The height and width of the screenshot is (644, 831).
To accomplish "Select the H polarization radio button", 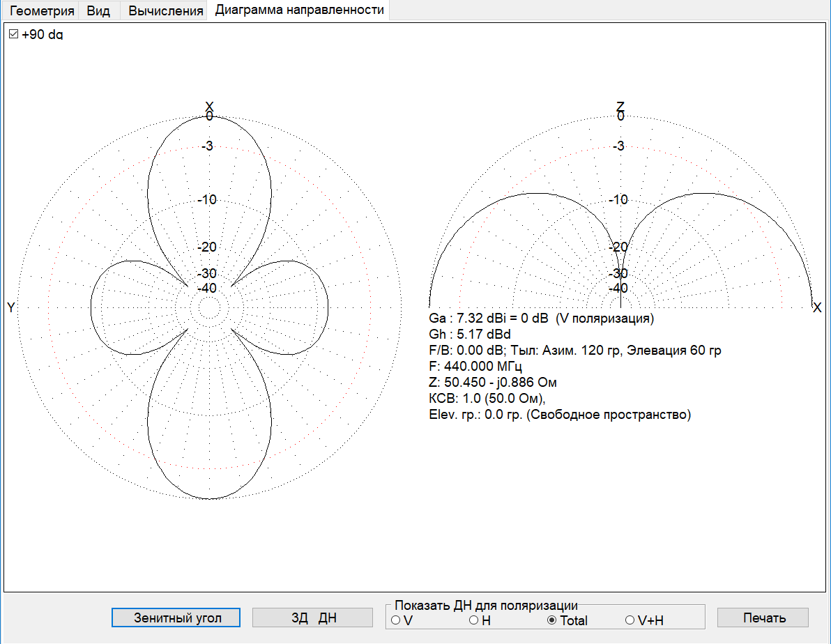I will pyautogui.click(x=474, y=620).
